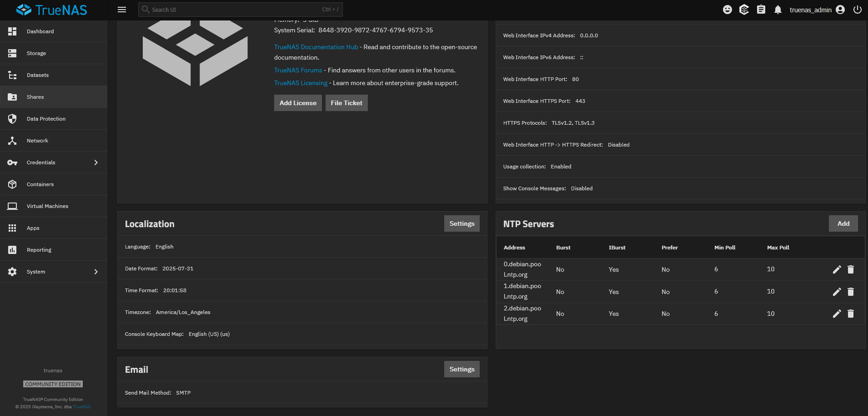This screenshot has width=868, height=416.
Task: Delete the 1.debian.pool.ntp.org server with trash icon
Action: (851, 292)
